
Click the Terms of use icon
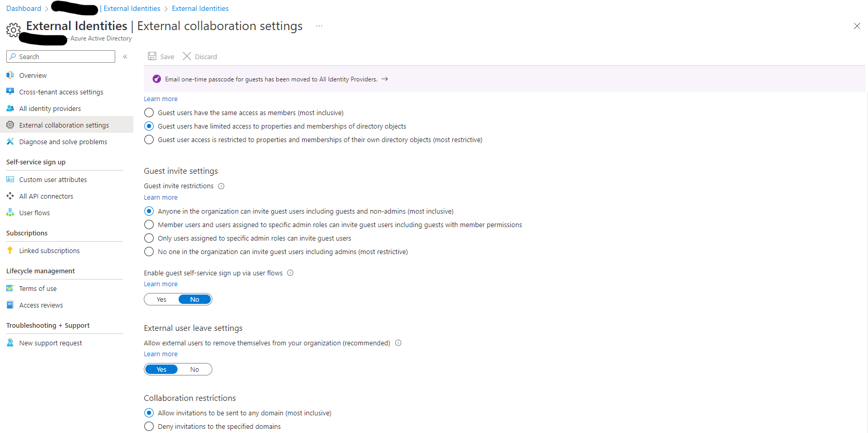click(10, 288)
